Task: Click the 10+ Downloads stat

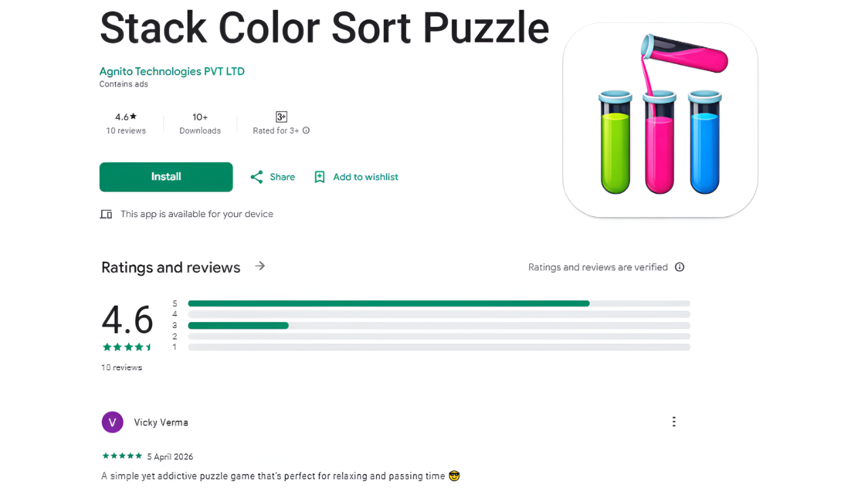Action: tap(200, 123)
